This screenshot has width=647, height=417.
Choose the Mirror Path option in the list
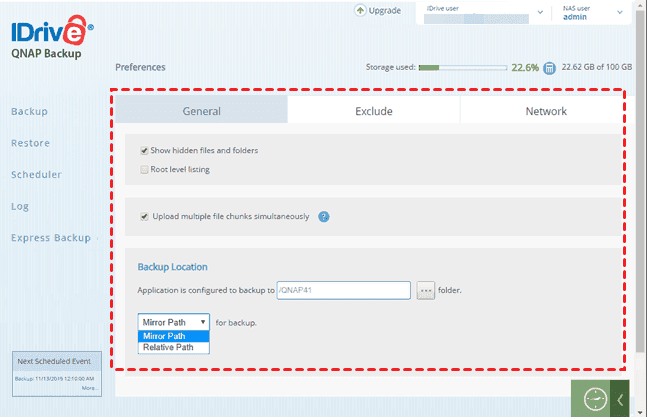(174, 336)
